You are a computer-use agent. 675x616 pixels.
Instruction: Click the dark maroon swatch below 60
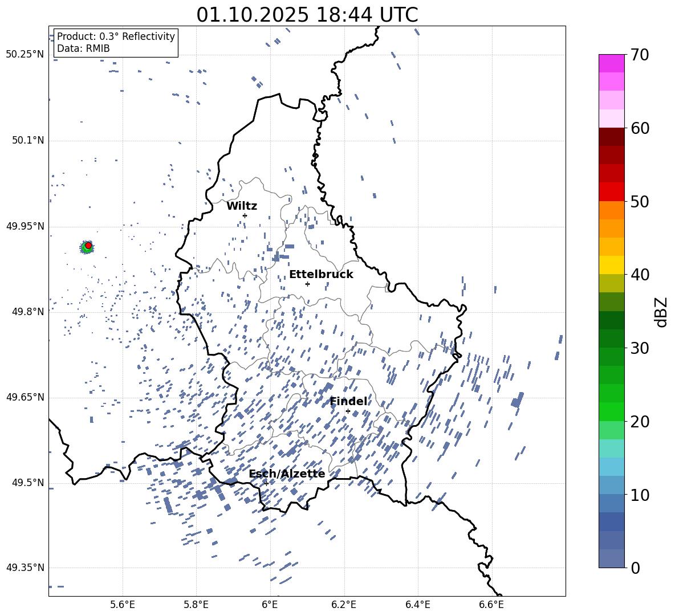(x=612, y=137)
